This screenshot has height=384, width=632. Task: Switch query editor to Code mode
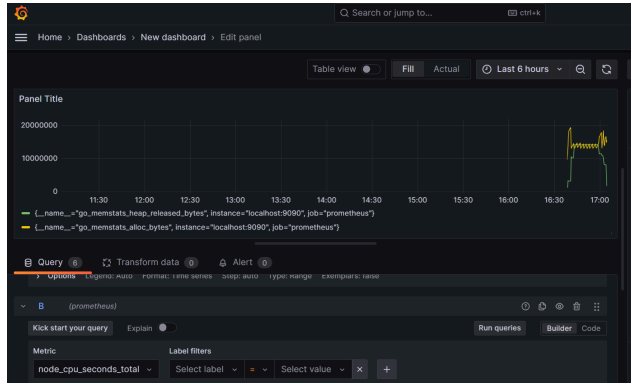click(x=591, y=328)
